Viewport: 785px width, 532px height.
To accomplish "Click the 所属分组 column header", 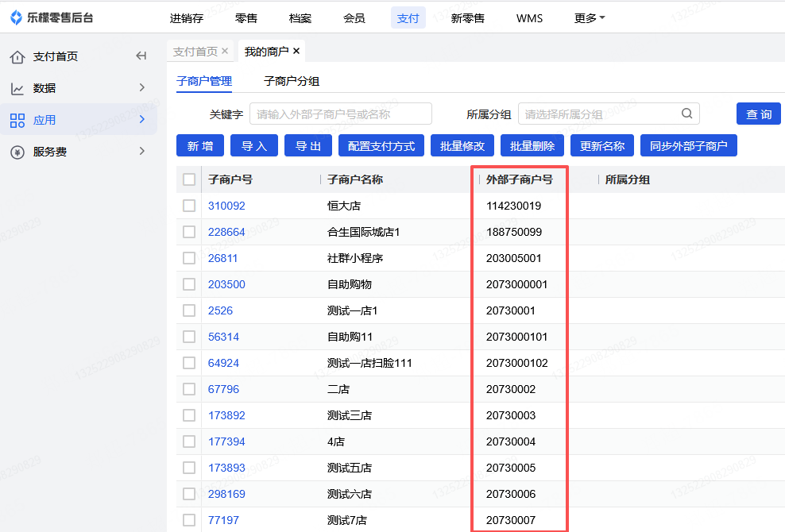I will (x=628, y=179).
